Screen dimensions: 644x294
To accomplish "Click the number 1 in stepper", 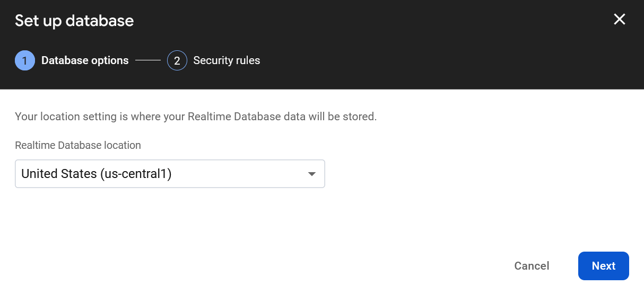I will 25,60.
